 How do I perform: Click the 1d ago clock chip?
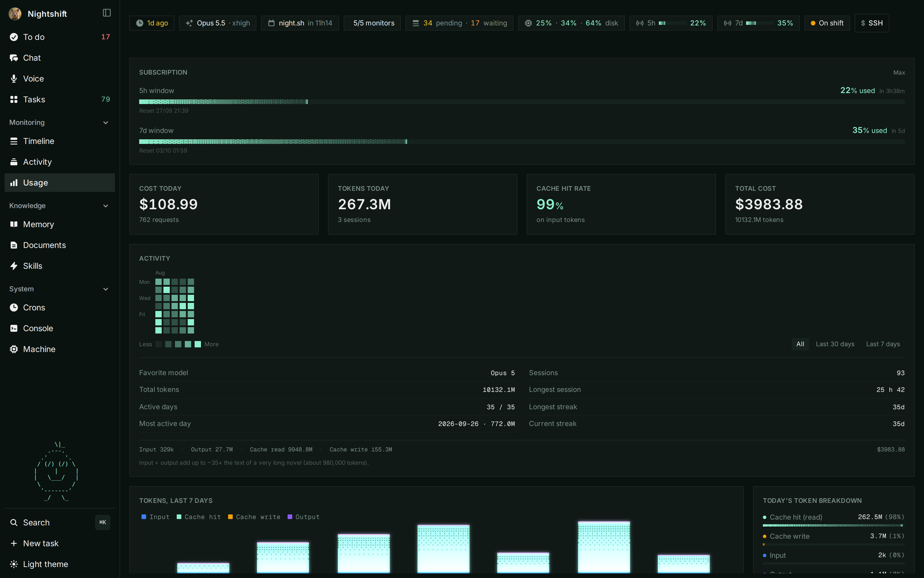[152, 23]
